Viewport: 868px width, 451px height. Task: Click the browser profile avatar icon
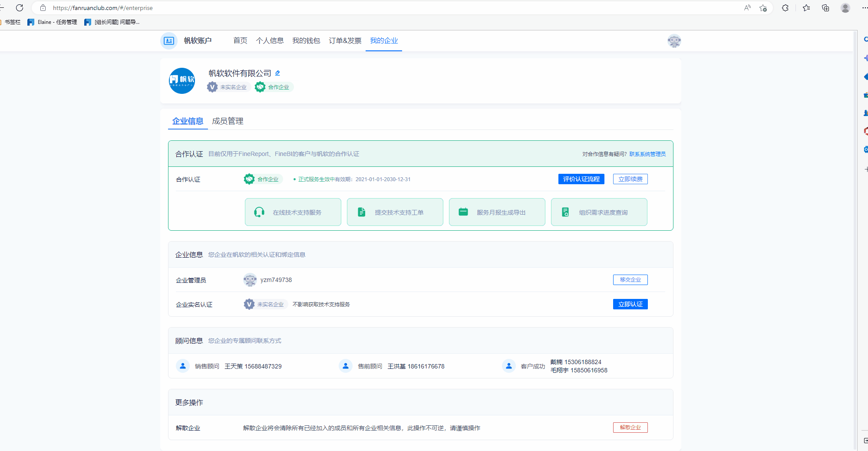point(845,8)
